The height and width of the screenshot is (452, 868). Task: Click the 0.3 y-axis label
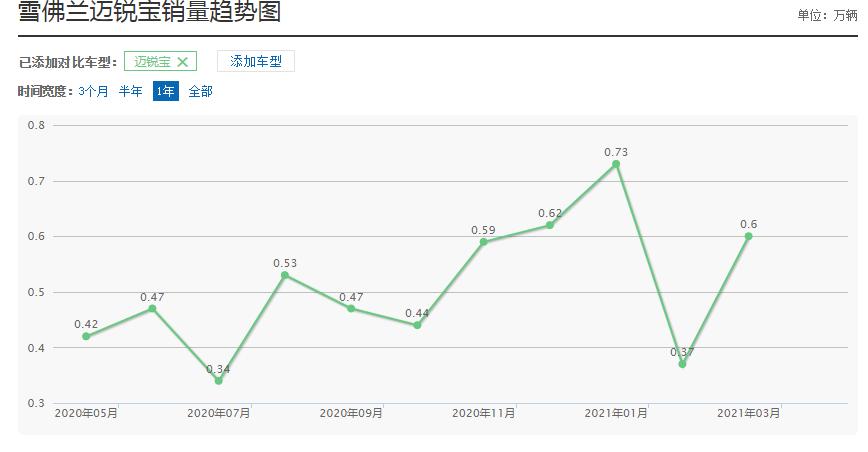click(x=36, y=403)
